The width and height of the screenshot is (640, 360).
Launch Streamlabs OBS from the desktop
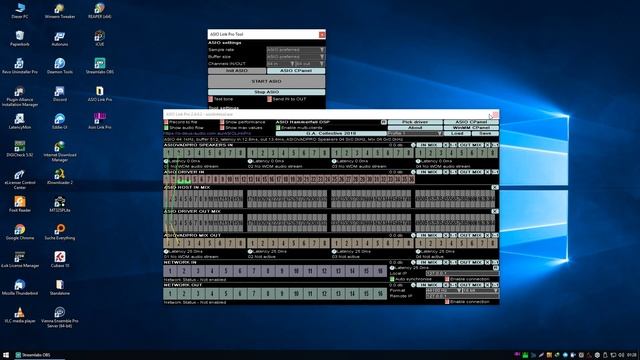[x=100, y=66]
